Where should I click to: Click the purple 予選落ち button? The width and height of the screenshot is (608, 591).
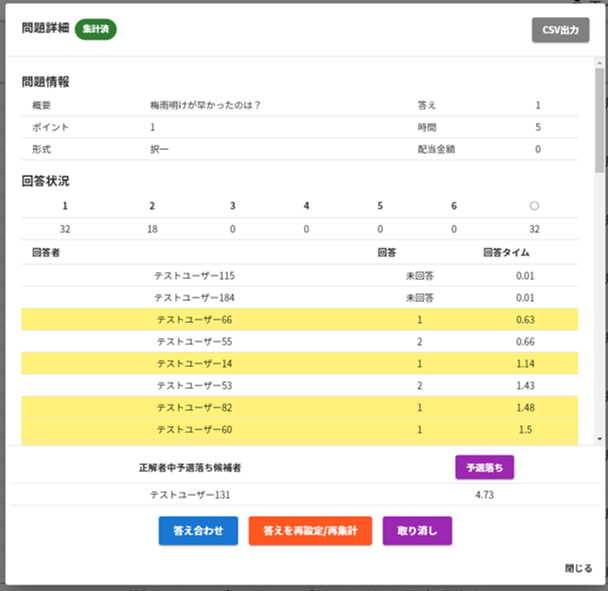pos(484,467)
